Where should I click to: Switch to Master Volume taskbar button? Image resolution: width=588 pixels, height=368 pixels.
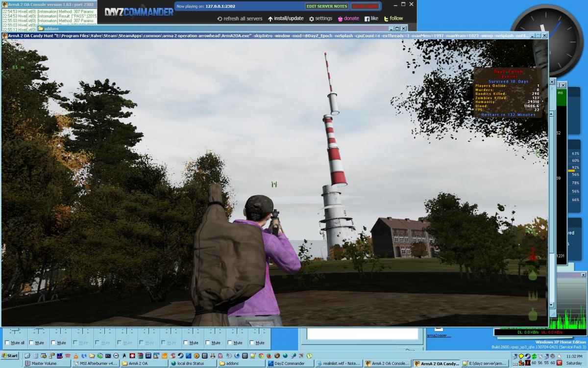coord(48,364)
